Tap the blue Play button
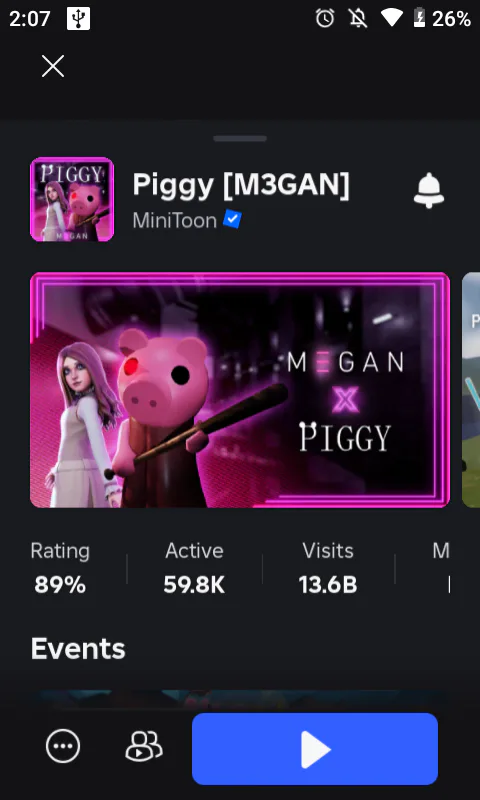This screenshot has height=800, width=480. tap(315, 749)
